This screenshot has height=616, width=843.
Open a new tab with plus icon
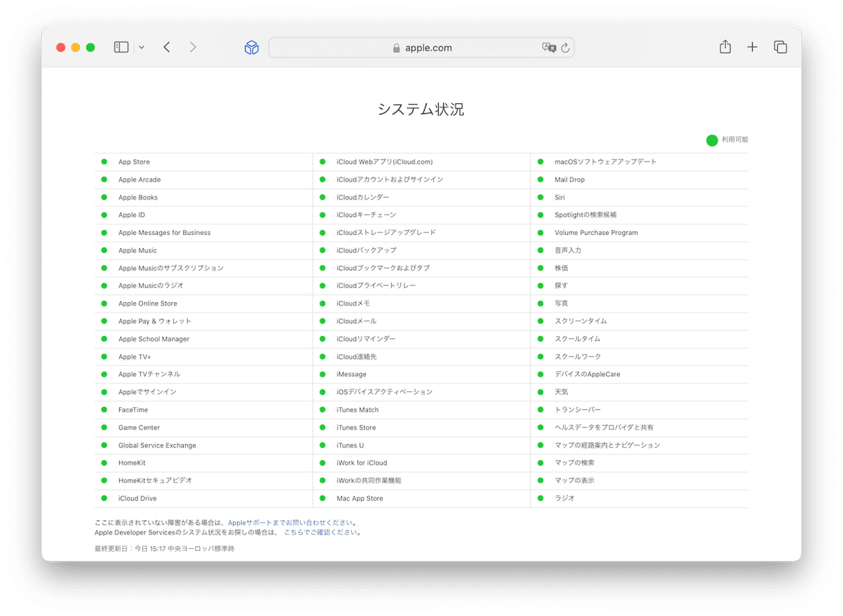pyautogui.click(x=752, y=47)
